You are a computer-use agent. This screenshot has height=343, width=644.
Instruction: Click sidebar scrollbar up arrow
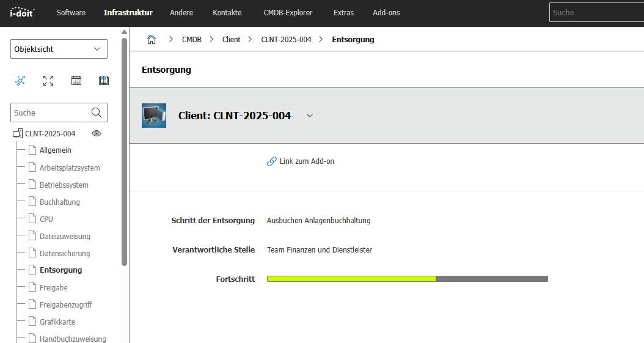pos(125,32)
